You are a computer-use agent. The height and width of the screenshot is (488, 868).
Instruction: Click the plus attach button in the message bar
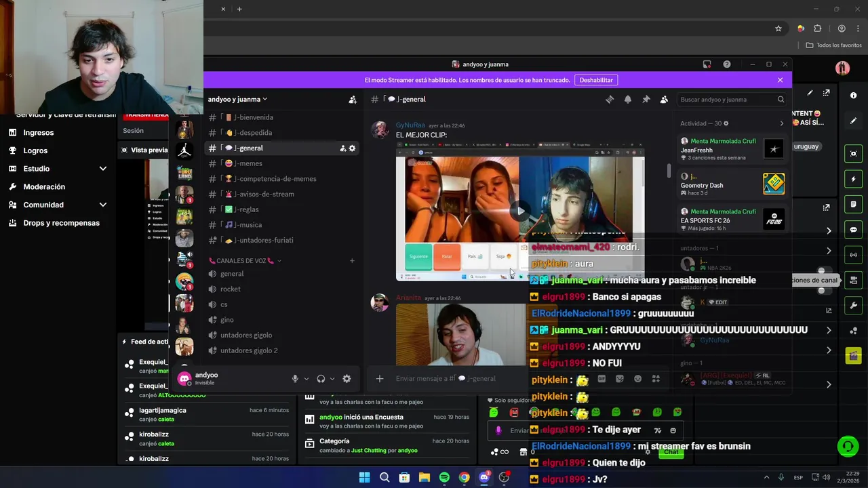[380, 379]
